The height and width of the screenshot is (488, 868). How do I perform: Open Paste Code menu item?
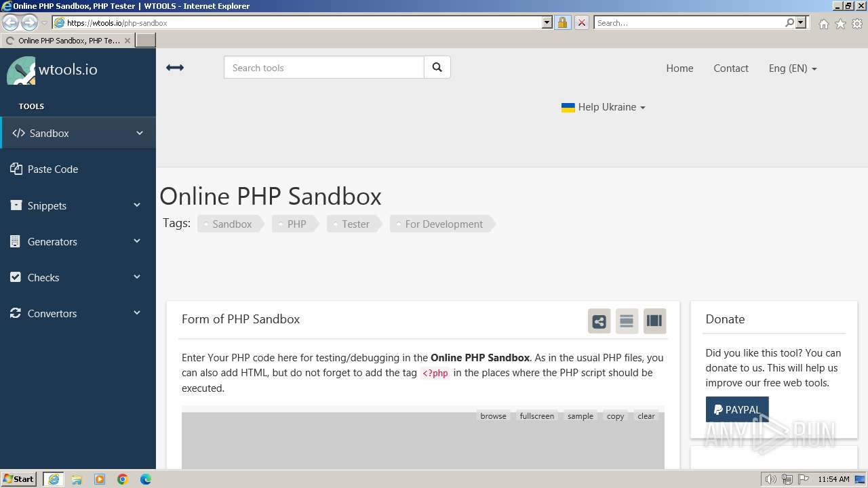click(x=78, y=169)
